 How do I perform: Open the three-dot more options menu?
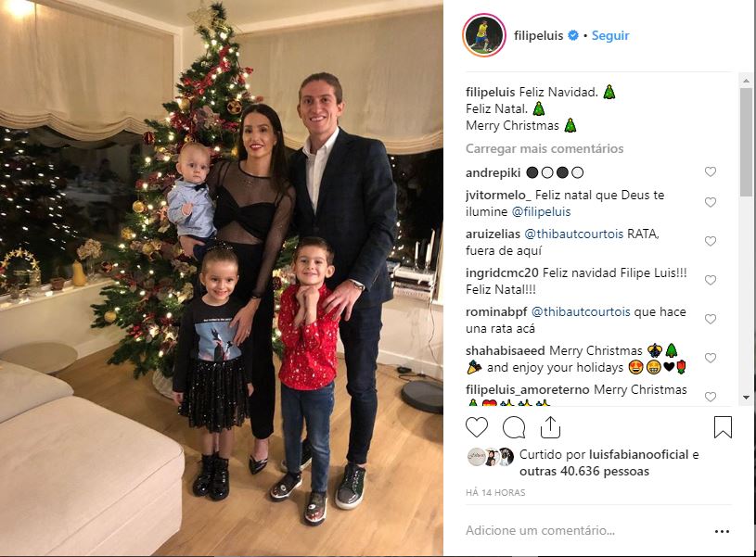tap(722, 531)
